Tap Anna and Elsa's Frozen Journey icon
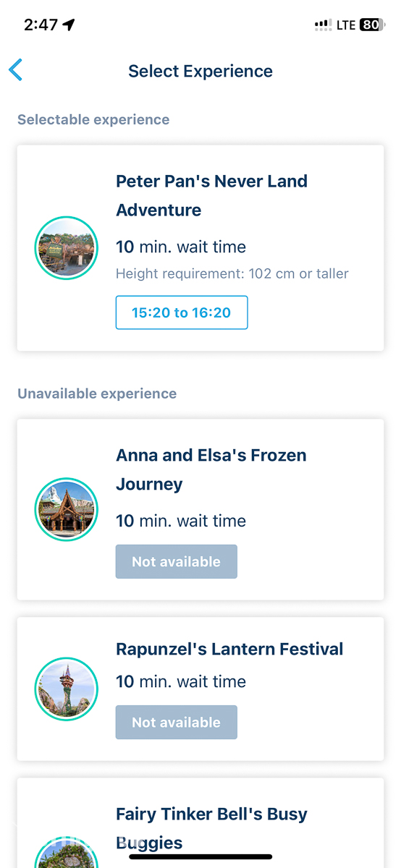 point(67,510)
